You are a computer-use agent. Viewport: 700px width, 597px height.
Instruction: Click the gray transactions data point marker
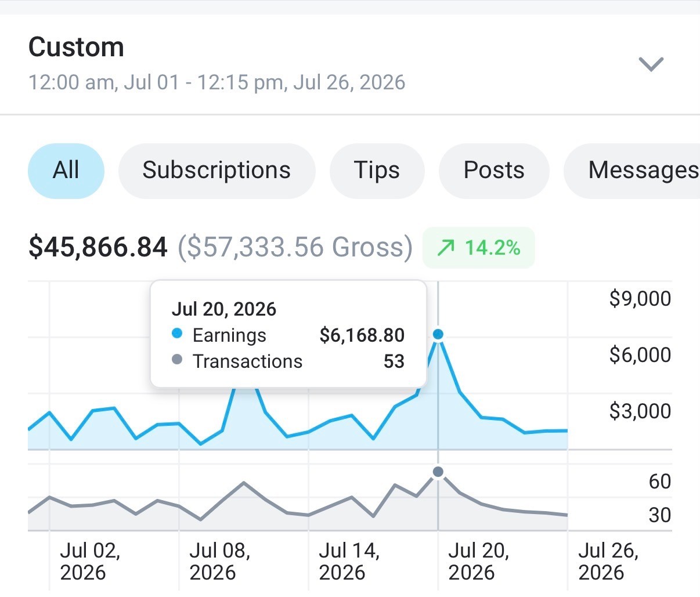(x=438, y=472)
